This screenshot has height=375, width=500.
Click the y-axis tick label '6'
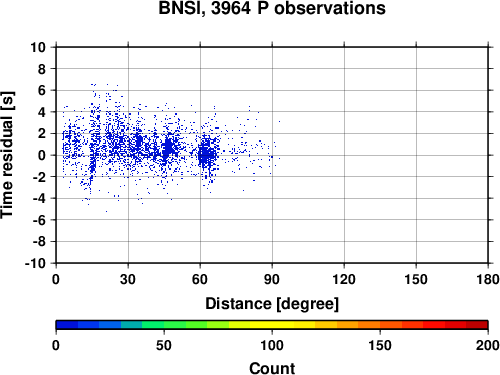41,90
